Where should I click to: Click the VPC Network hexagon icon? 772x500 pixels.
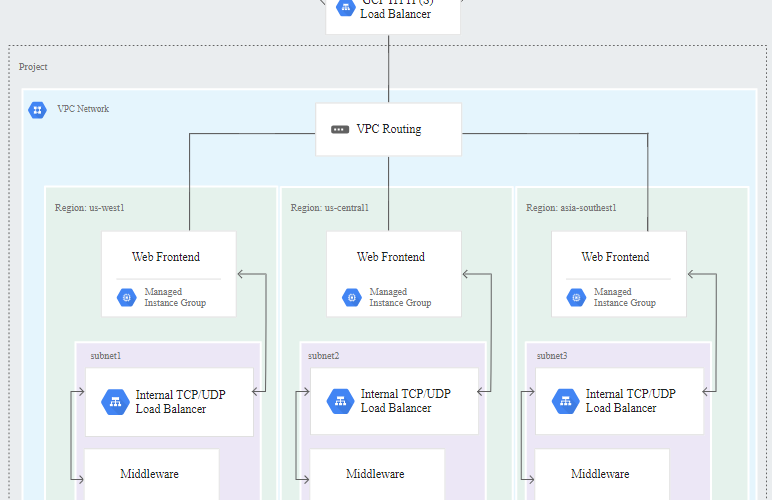[37, 110]
